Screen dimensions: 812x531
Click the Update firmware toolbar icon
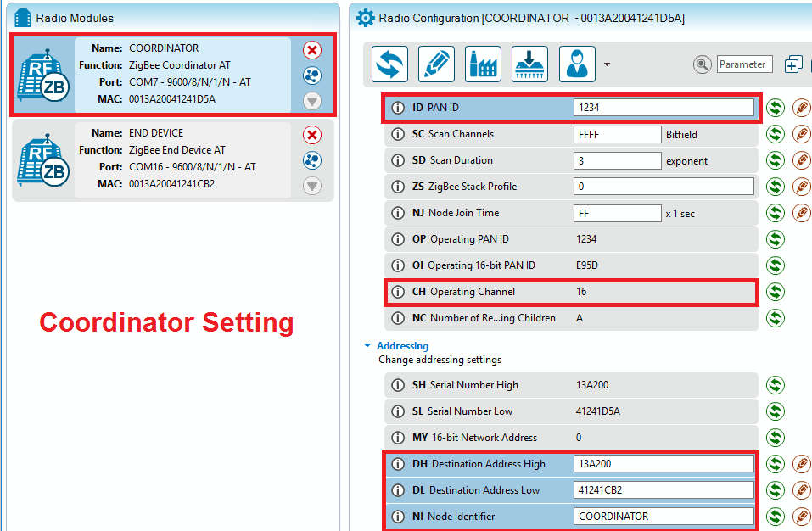(529, 64)
